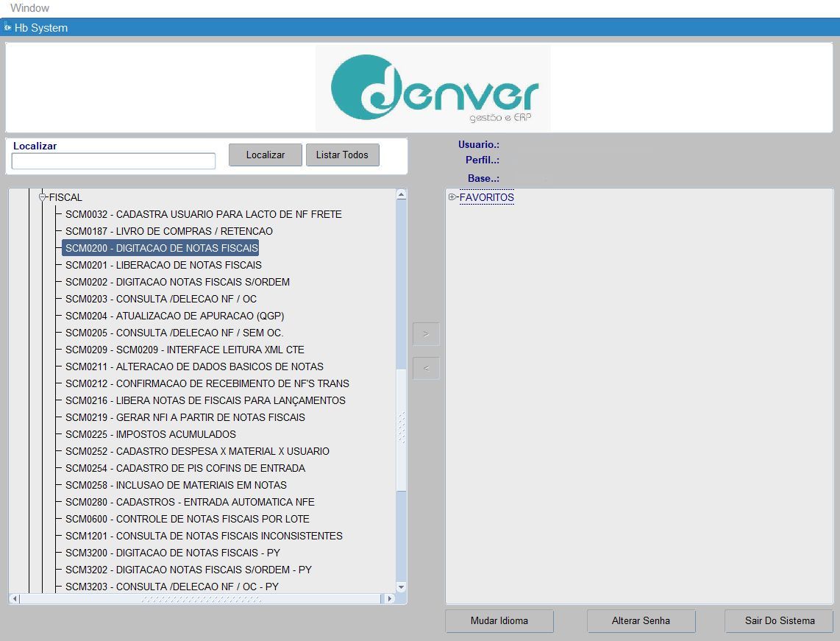Click Mudar Idioma button
Image resolution: width=840 pixels, height=641 pixels.
(x=499, y=620)
